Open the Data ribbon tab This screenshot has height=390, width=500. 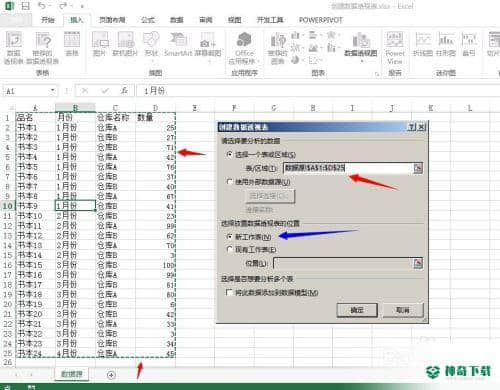177,20
